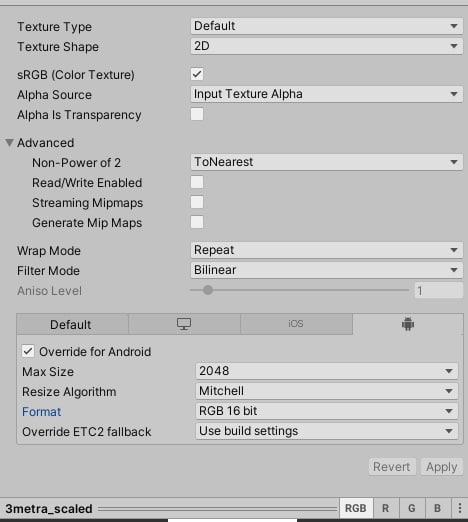468x522 pixels.
Task: Switch to the Default platform tab
Action: click(x=72, y=324)
